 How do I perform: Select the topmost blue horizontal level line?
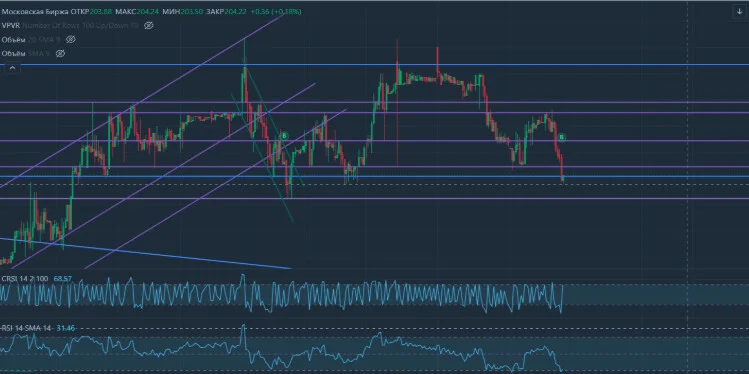point(374,64)
